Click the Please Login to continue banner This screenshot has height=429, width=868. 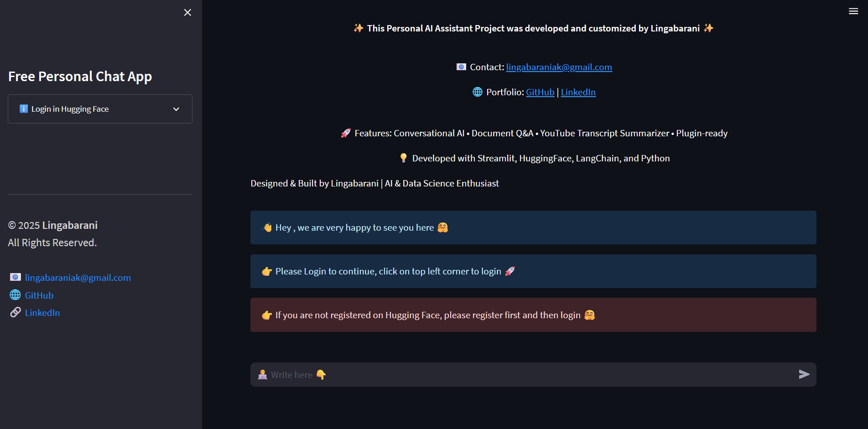point(533,271)
